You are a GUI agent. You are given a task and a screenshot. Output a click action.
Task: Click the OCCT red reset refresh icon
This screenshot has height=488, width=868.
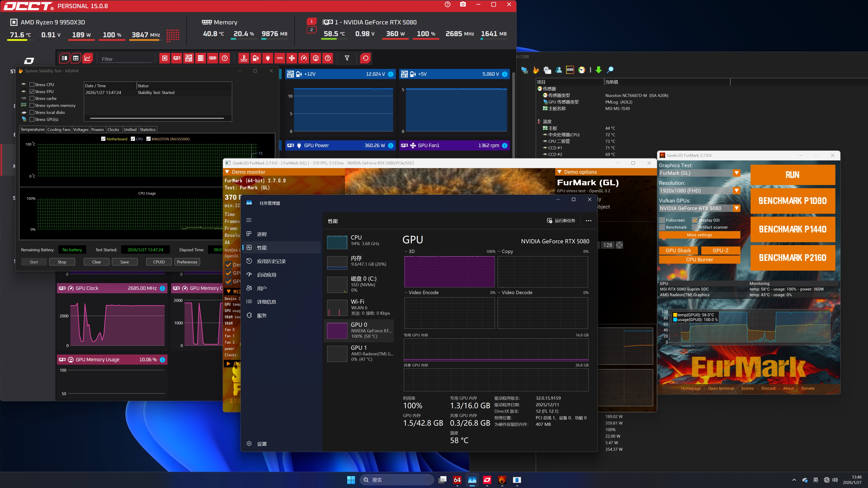(x=365, y=58)
